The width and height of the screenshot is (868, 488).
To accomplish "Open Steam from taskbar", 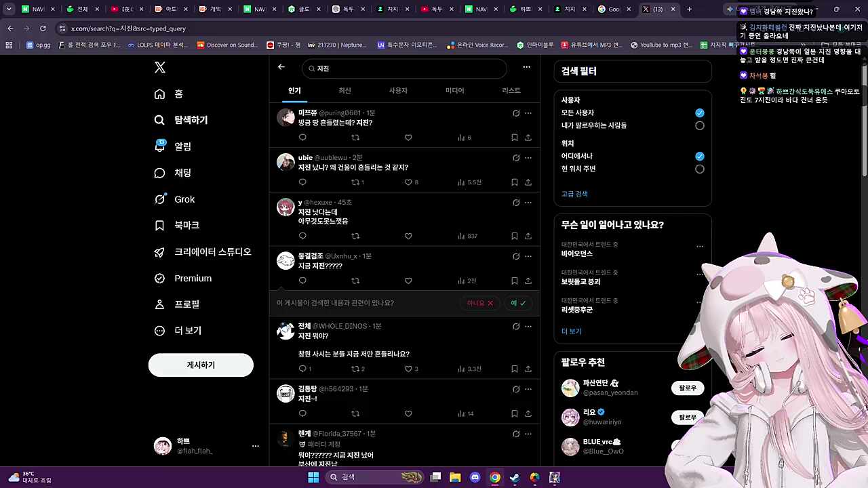I will [x=515, y=477].
